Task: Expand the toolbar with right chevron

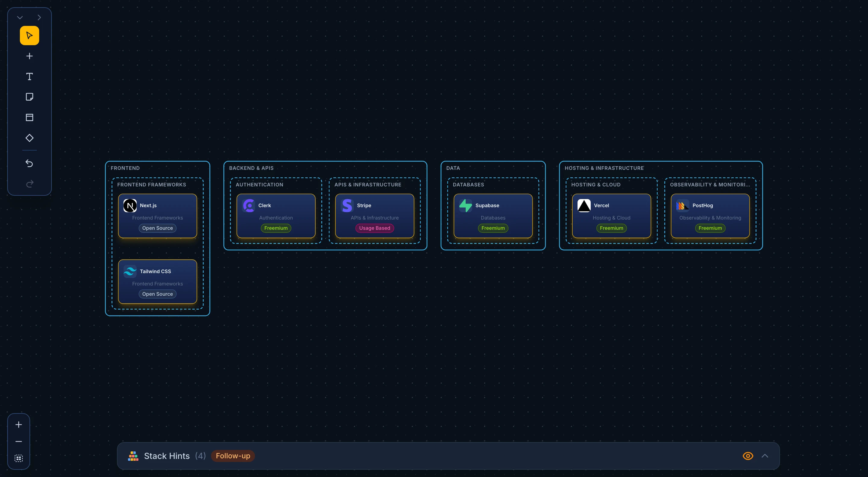Action: (x=39, y=17)
